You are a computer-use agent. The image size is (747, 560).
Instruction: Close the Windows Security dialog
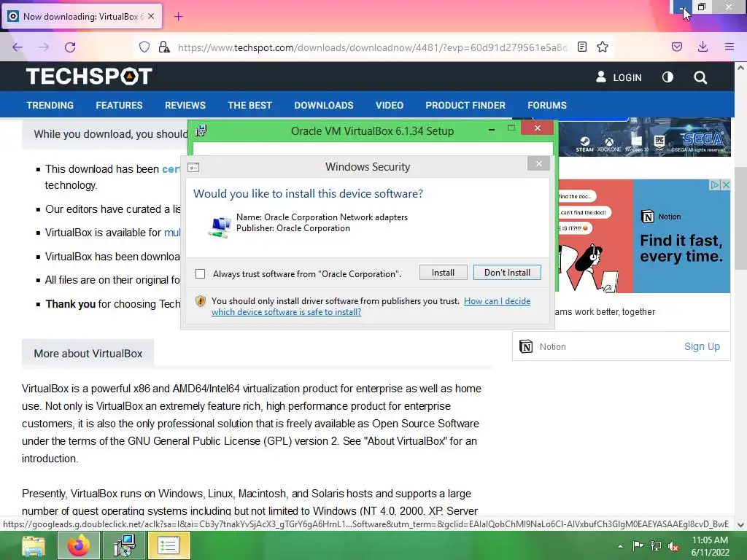[x=539, y=164]
